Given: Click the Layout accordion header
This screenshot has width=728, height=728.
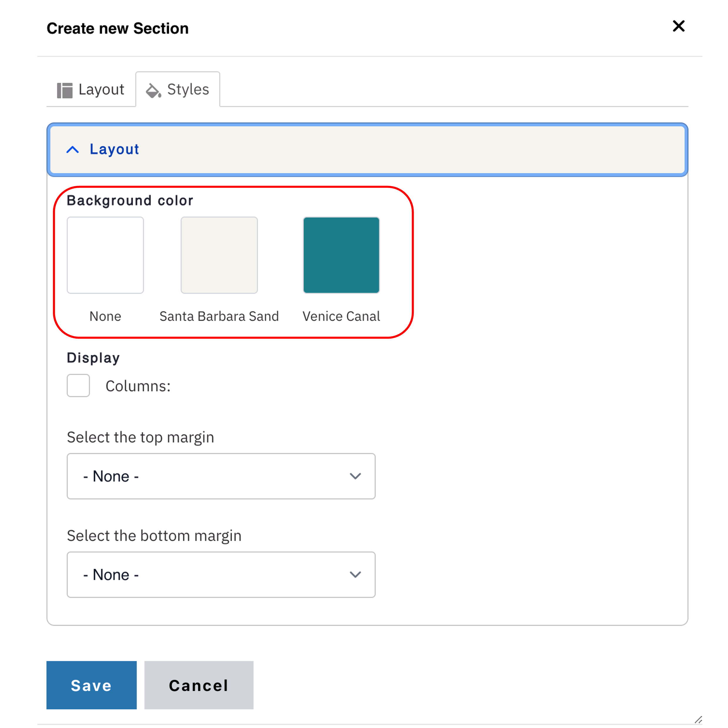Looking at the screenshot, I should [x=367, y=149].
